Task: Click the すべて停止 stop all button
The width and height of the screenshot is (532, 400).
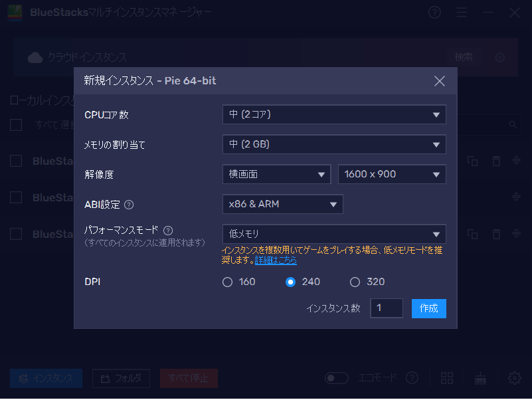Action: (189, 378)
